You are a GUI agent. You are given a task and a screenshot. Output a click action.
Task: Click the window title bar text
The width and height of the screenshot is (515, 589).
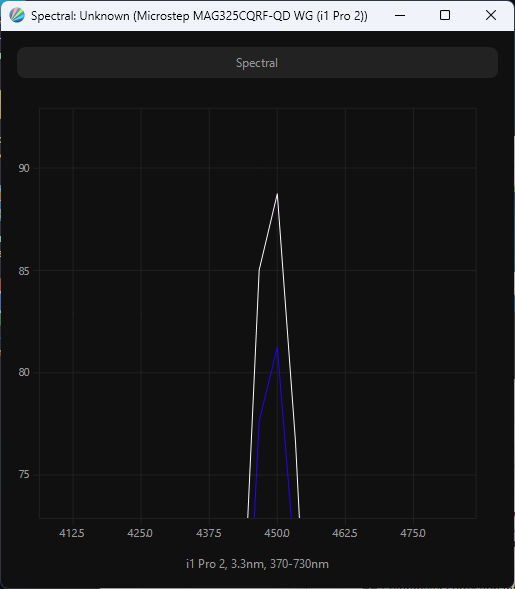coord(199,16)
